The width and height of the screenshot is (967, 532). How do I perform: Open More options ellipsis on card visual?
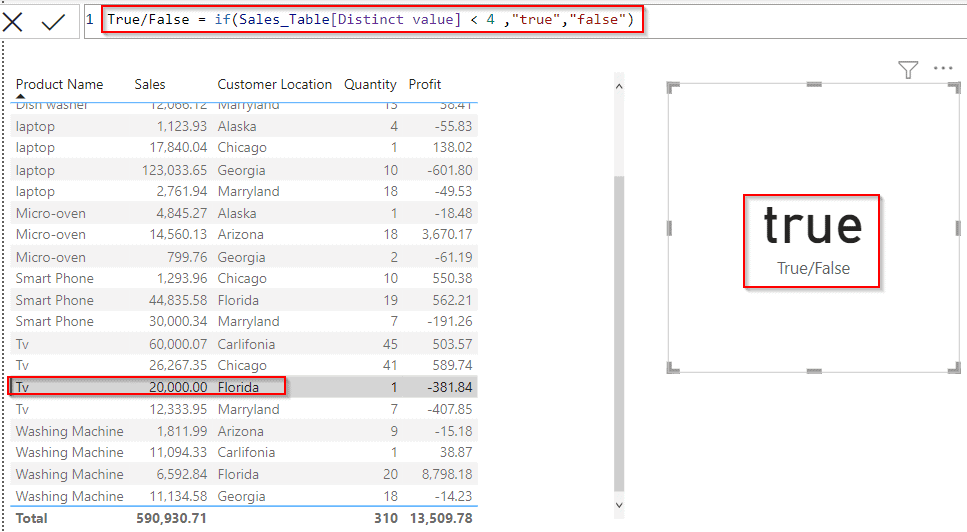pos(943,68)
